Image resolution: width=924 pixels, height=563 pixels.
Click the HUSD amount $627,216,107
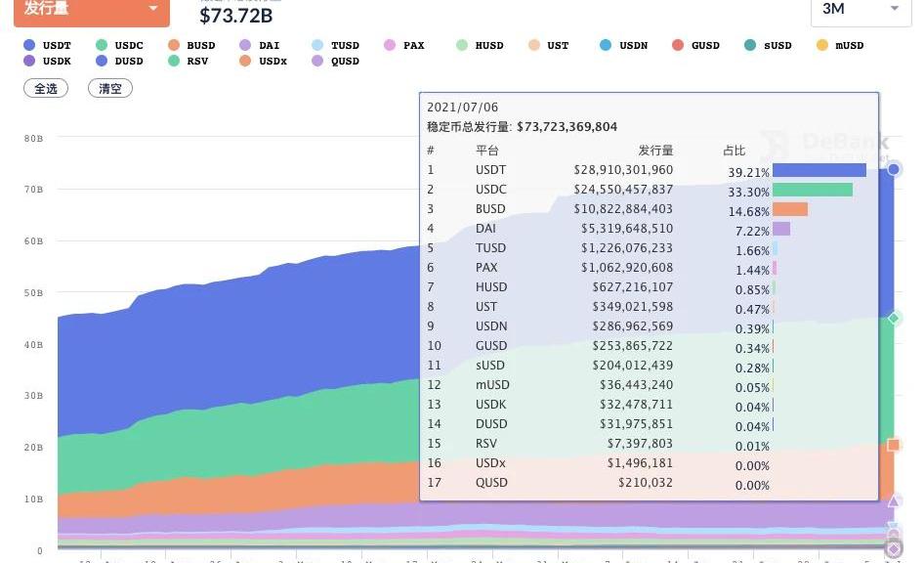coord(633,286)
